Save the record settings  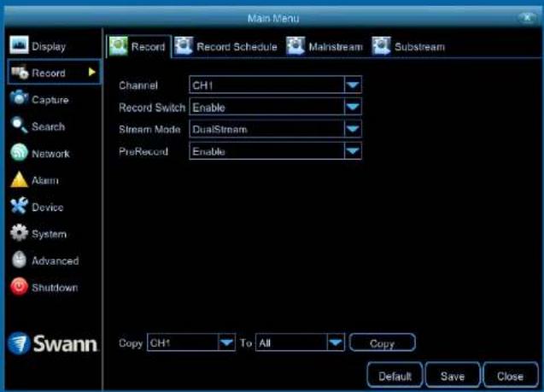(453, 376)
